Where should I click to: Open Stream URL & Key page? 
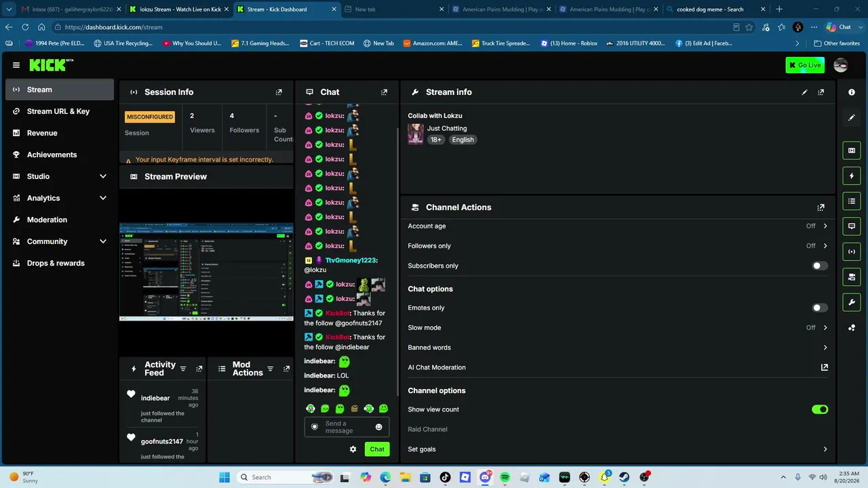coord(60,111)
